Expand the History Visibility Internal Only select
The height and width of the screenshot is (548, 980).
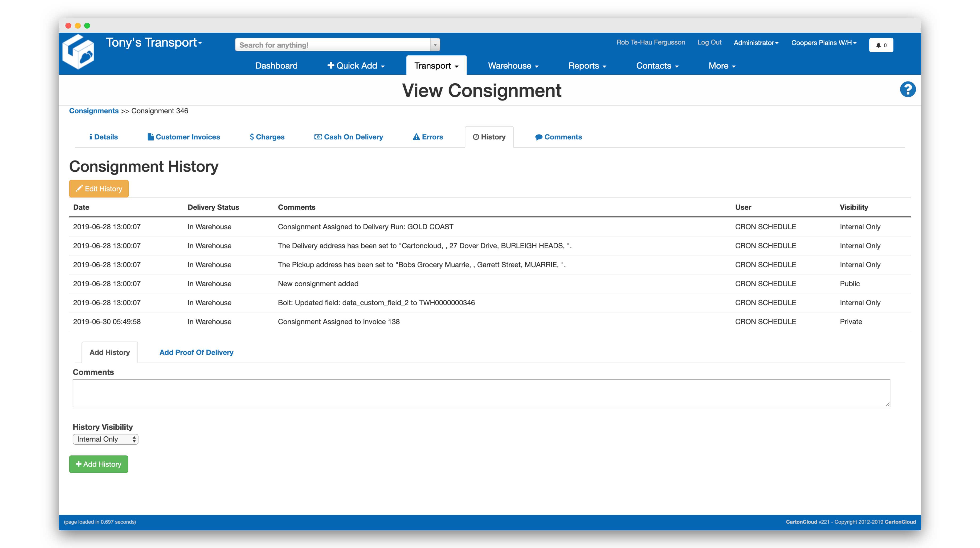click(105, 439)
